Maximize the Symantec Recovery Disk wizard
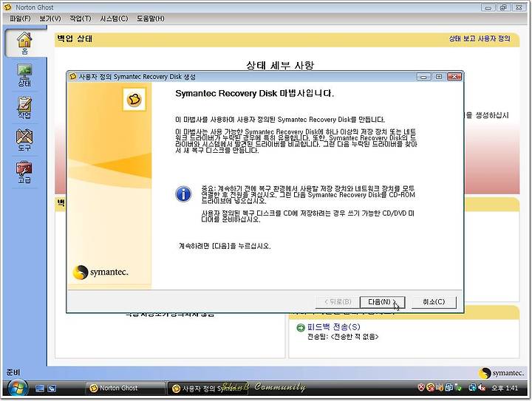This screenshot has width=532, height=401. 439,77
